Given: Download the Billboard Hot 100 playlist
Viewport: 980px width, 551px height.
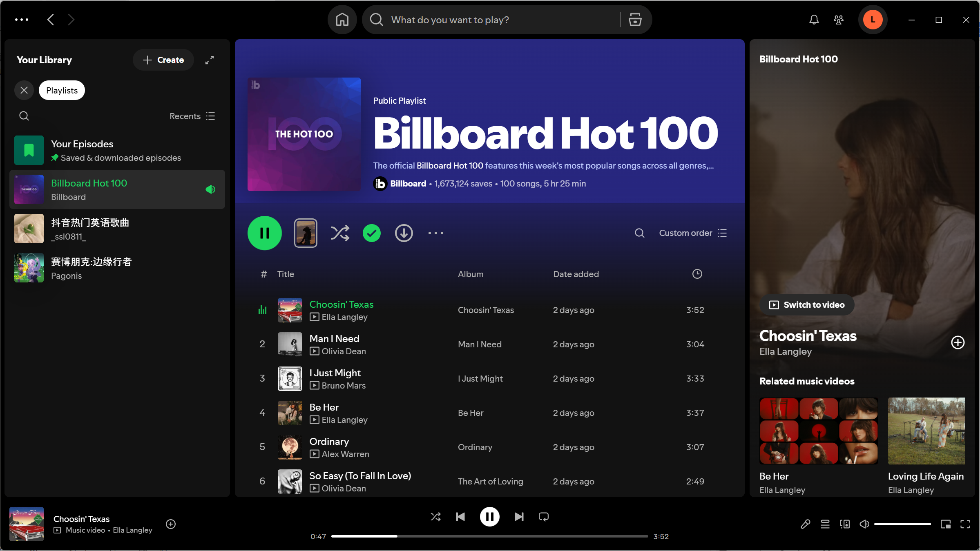Looking at the screenshot, I should point(404,233).
